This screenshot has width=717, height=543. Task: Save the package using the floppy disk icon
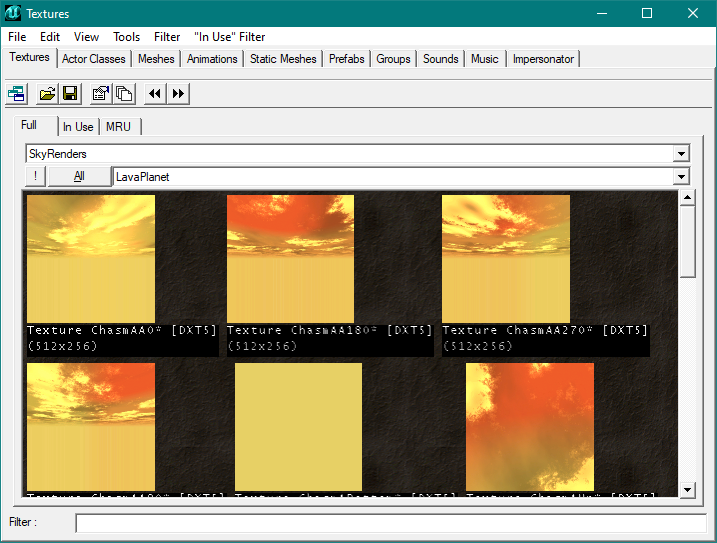[x=70, y=94]
